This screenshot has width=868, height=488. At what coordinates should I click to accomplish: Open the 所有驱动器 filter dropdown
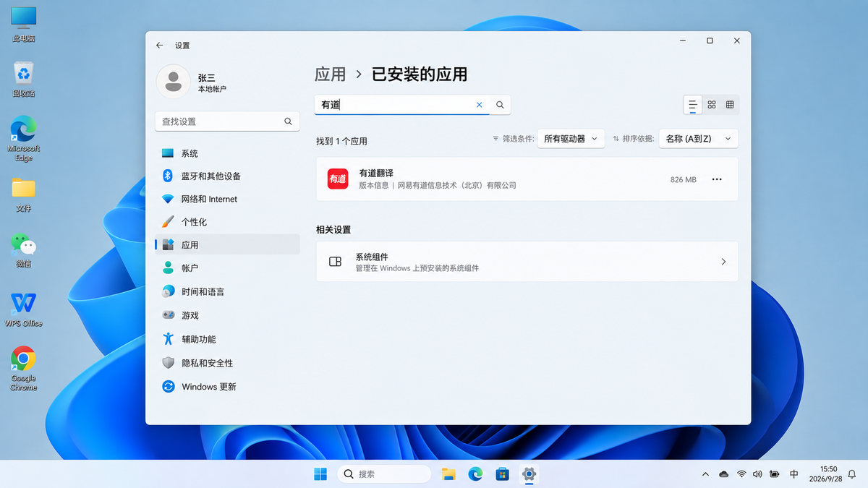571,139
